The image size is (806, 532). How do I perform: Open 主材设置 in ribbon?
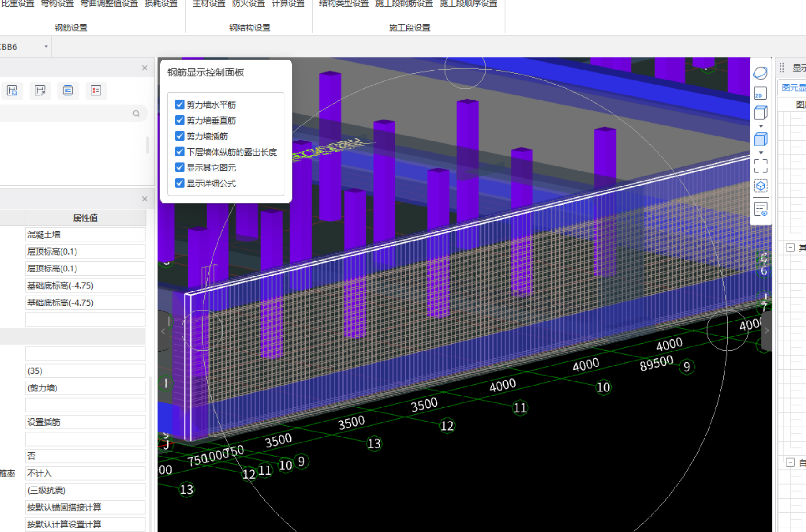tap(209, 4)
